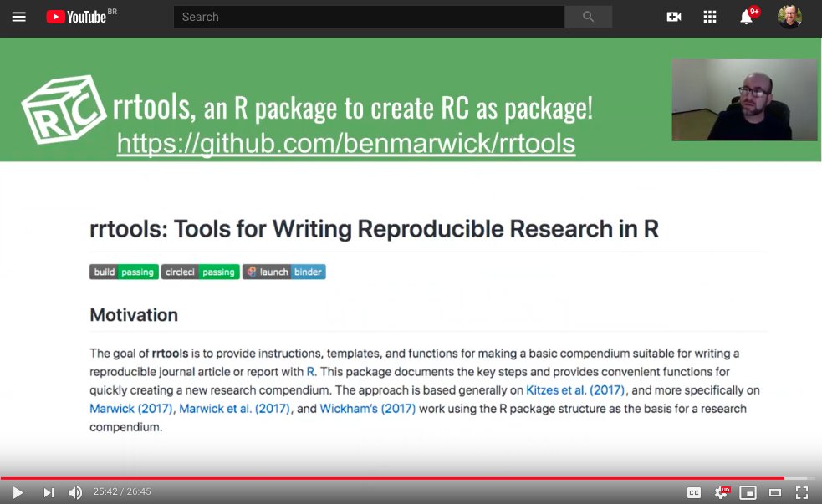Click the Motivation heading
This screenshot has height=504, width=822.
[134, 315]
